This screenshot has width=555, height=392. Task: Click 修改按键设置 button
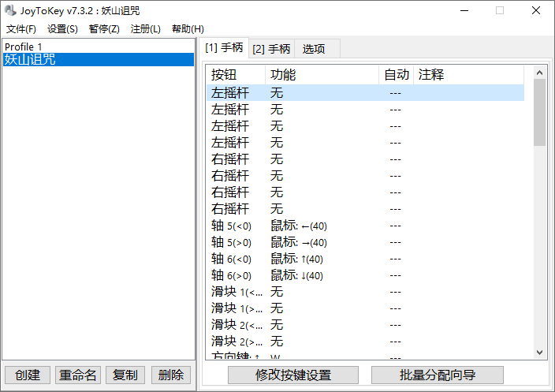(x=293, y=375)
